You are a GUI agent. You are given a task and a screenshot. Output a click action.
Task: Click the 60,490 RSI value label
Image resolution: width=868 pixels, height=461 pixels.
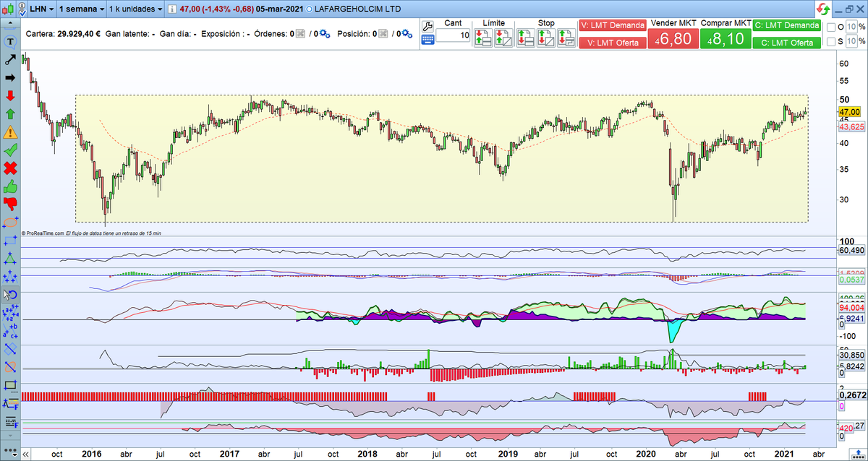pyautogui.click(x=851, y=250)
